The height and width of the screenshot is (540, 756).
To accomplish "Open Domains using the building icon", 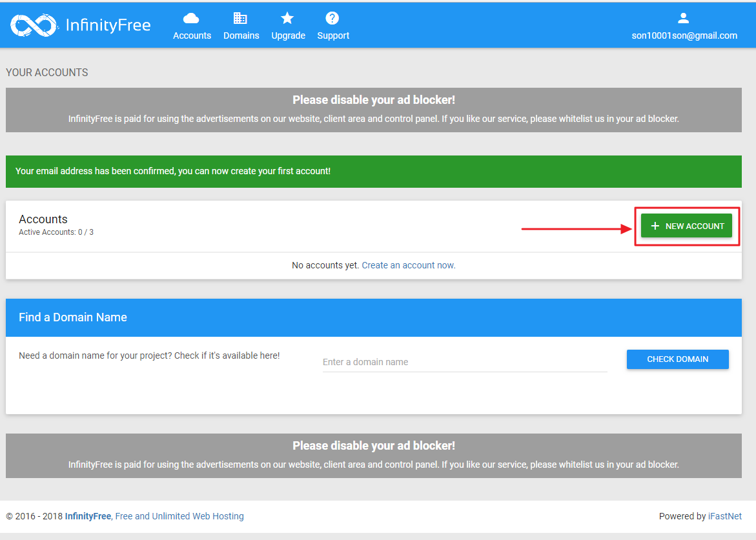I will click(x=241, y=19).
